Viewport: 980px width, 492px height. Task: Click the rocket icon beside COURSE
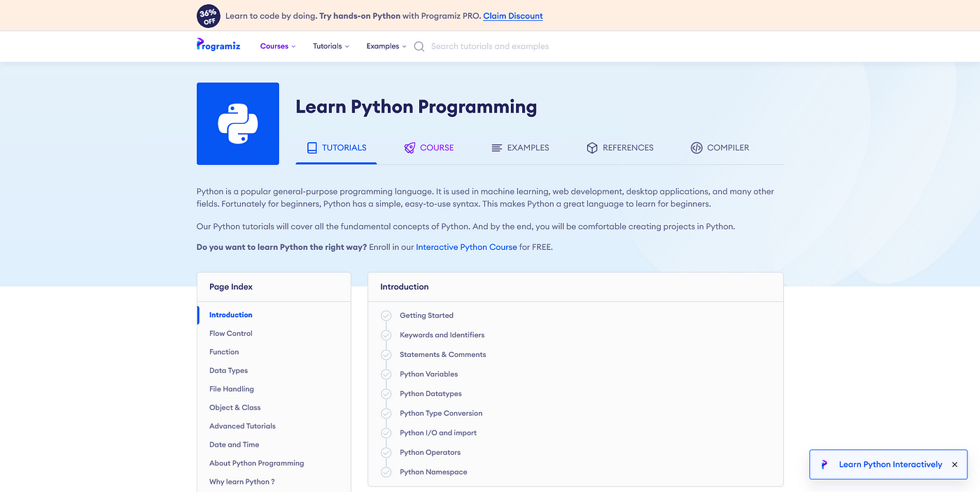tap(409, 148)
